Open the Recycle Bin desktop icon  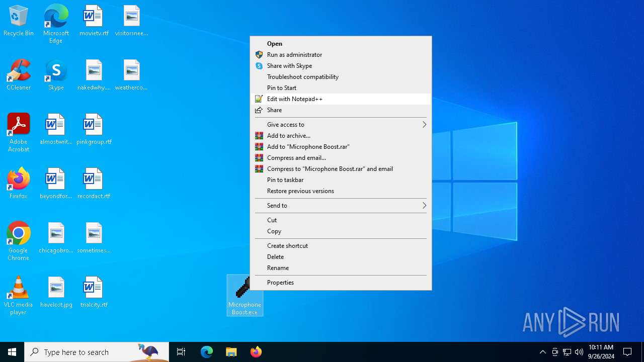[19, 21]
